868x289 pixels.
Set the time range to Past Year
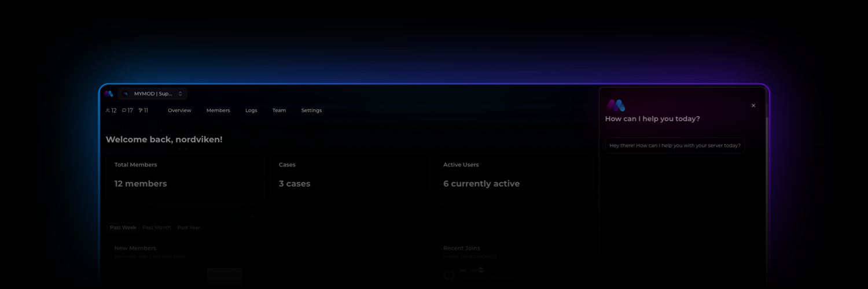point(189,228)
